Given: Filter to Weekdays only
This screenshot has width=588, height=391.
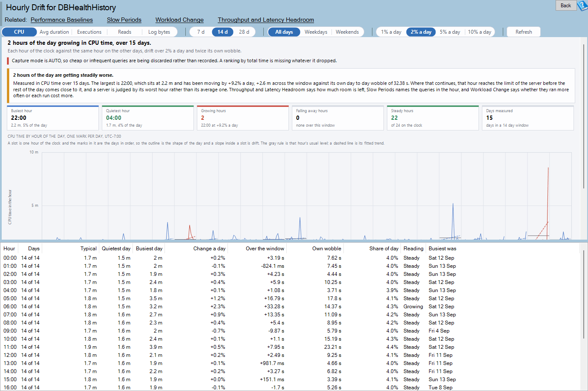Looking at the screenshot, I should pos(316,32).
